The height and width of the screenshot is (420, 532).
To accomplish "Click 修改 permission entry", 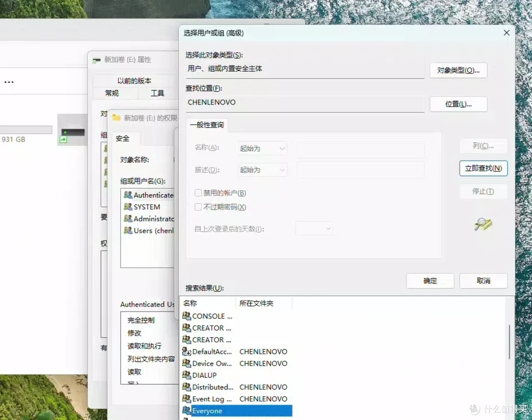I will point(134,333).
